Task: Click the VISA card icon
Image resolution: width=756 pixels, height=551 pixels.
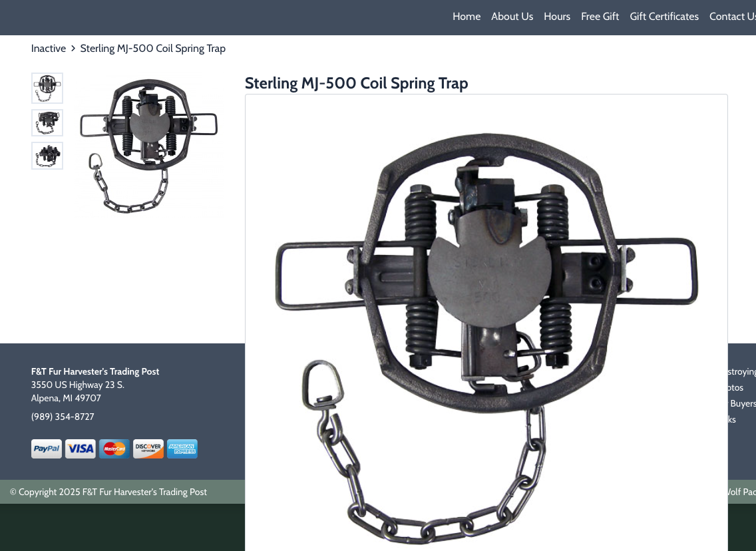Action: (81, 449)
